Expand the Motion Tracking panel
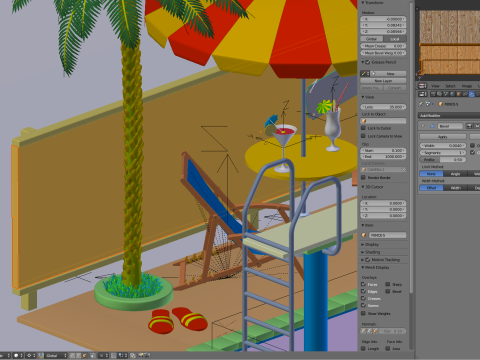Viewport: 480px width, 360px height. point(363,260)
